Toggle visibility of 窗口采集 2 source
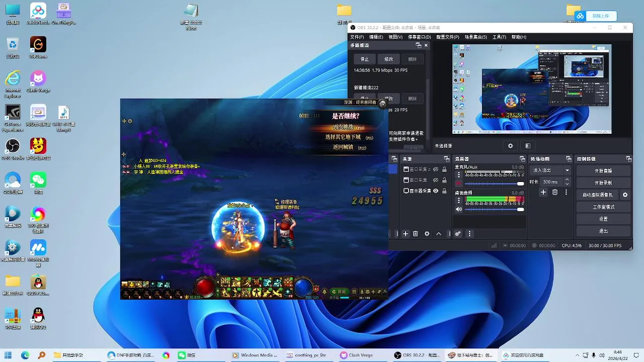 pyautogui.click(x=436, y=169)
